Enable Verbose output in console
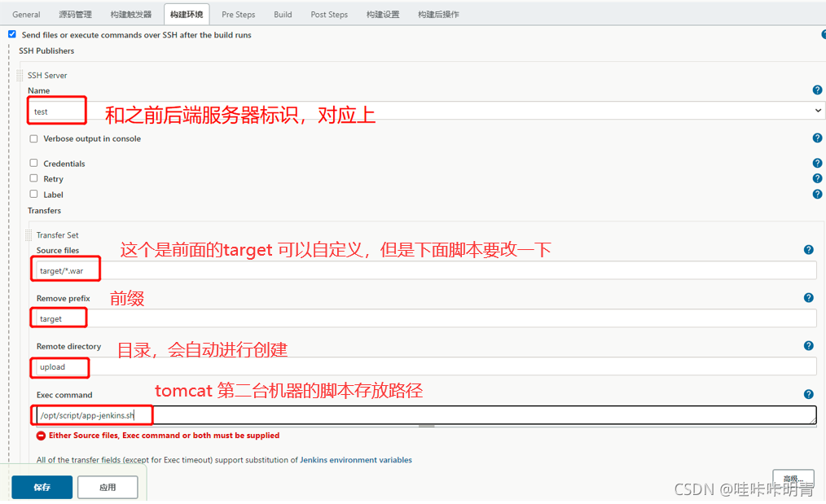 click(x=33, y=138)
